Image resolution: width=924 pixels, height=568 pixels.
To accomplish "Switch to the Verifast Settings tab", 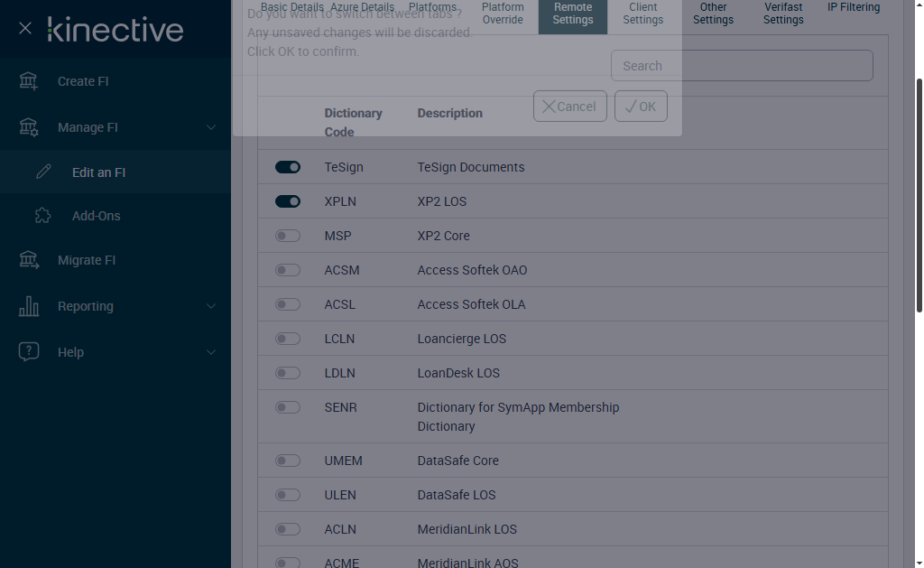I will click(782, 14).
